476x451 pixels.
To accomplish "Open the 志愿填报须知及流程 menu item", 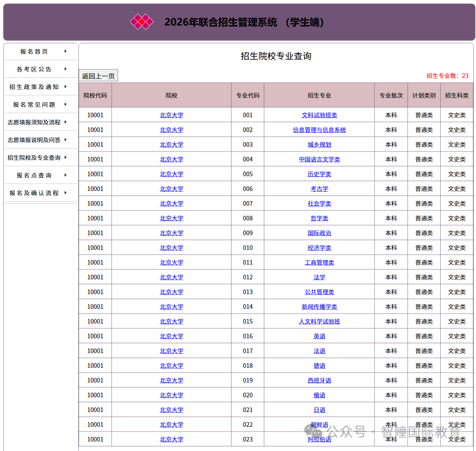I will click(34, 122).
